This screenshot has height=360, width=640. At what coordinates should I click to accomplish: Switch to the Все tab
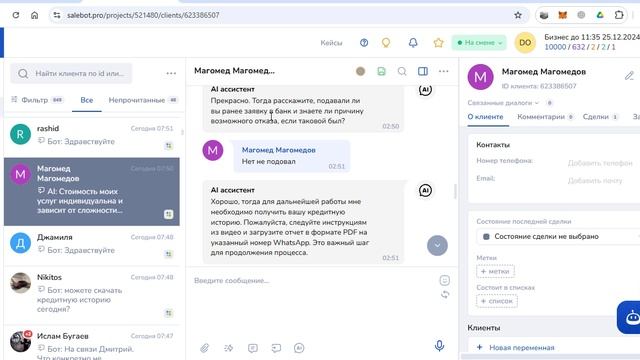[x=87, y=100]
